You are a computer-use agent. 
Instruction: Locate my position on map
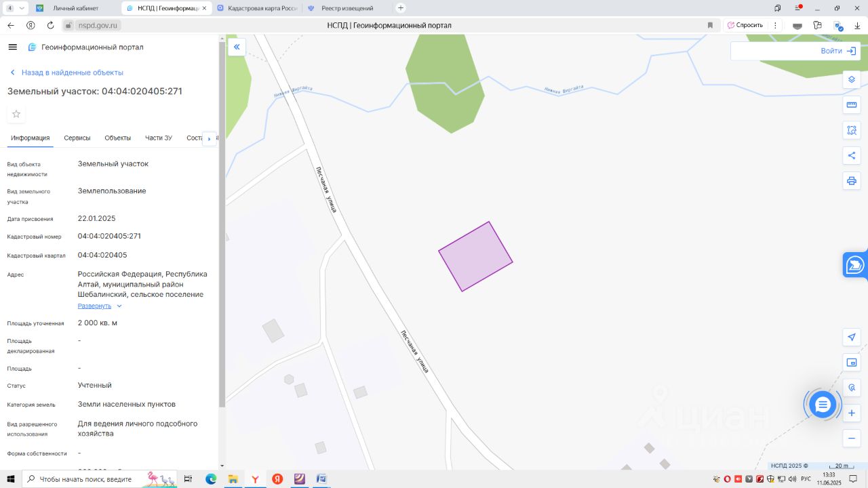852,338
